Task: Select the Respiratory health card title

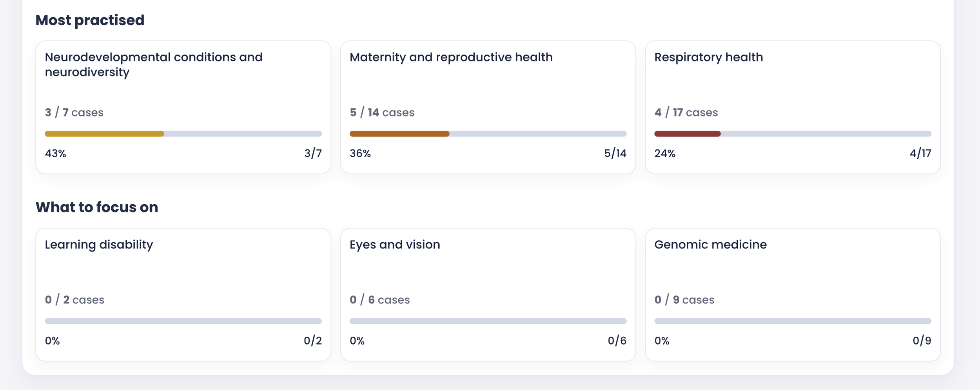Action: coord(708,57)
